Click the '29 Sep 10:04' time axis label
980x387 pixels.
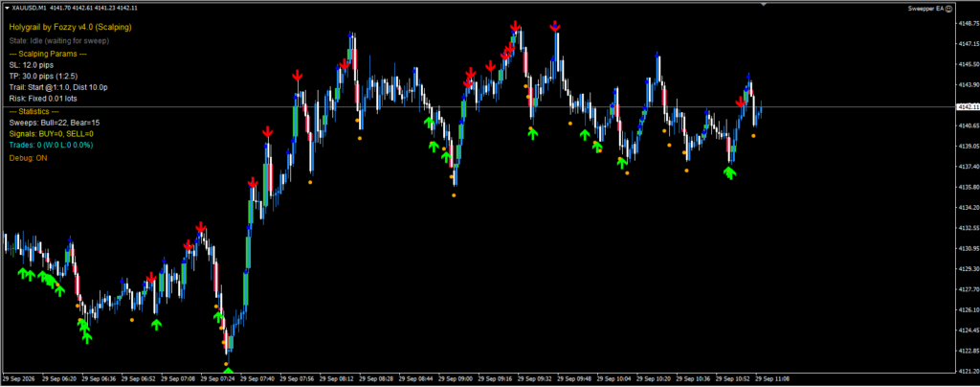[615, 379]
